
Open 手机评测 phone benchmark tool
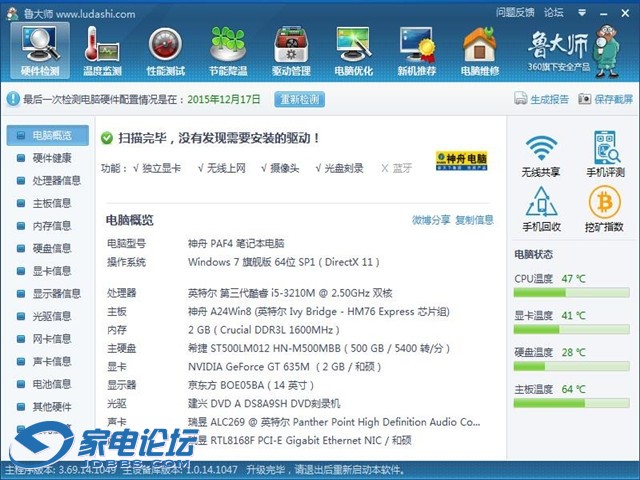click(x=605, y=154)
